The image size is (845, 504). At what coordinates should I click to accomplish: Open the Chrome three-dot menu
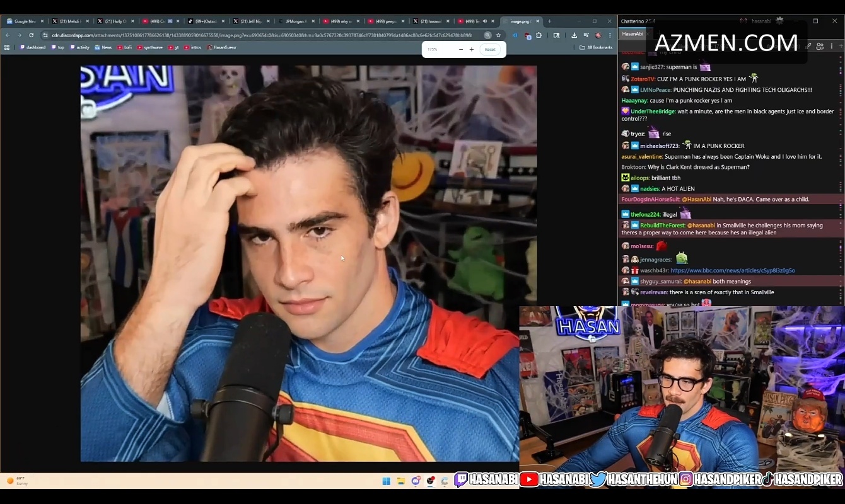point(610,35)
